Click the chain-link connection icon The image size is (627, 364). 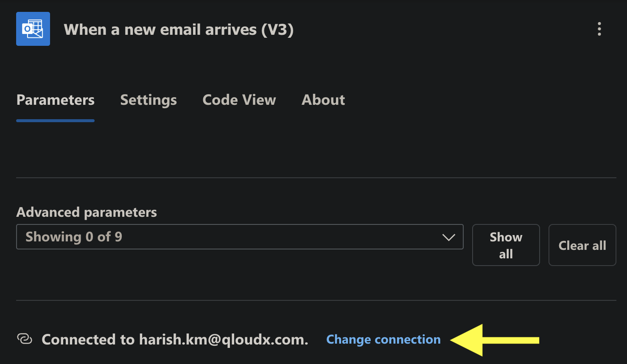(25, 339)
